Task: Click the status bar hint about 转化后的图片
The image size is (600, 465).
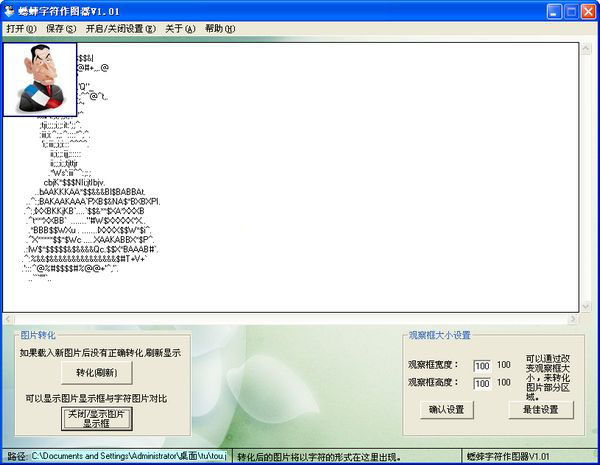Action: [x=348, y=456]
